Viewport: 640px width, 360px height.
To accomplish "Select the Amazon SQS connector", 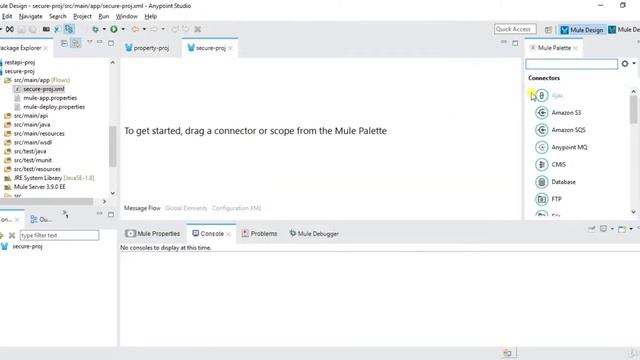I will tap(560, 130).
